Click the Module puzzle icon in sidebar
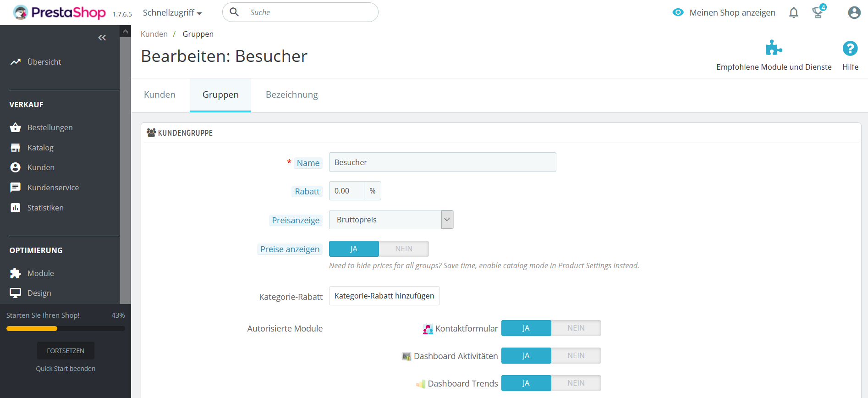 coord(15,273)
